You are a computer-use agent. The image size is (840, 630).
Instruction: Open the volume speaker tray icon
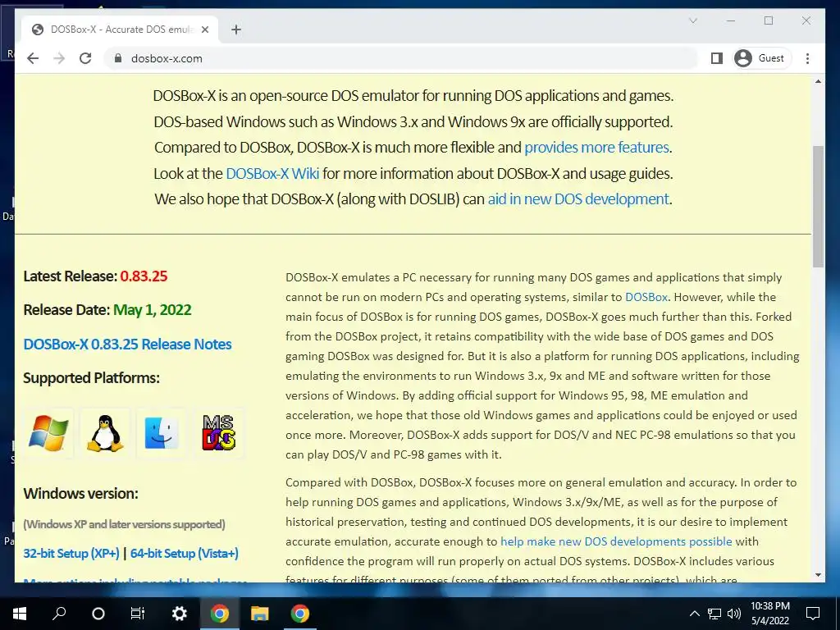pyautogui.click(x=734, y=614)
